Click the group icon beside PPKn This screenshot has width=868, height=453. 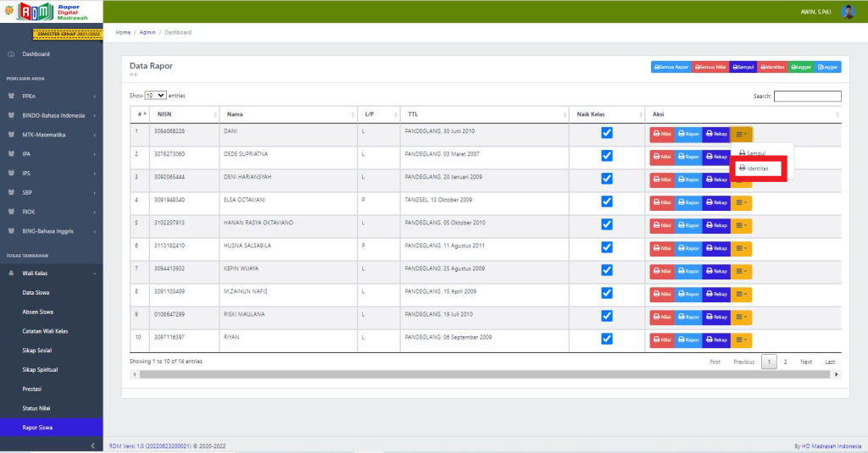(x=11, y=96)
